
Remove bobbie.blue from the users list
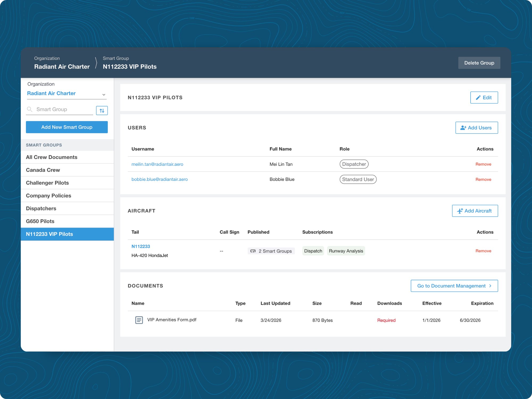click(483, 180)
